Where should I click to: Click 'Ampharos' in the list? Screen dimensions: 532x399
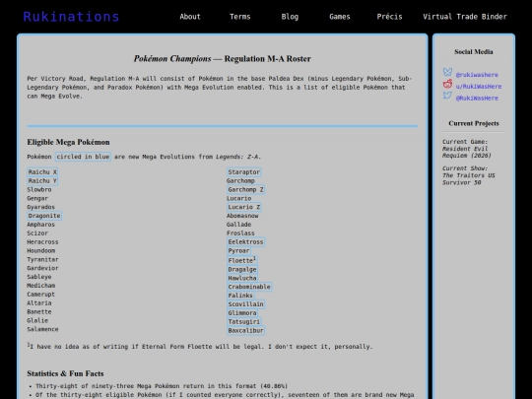[41, 225]
